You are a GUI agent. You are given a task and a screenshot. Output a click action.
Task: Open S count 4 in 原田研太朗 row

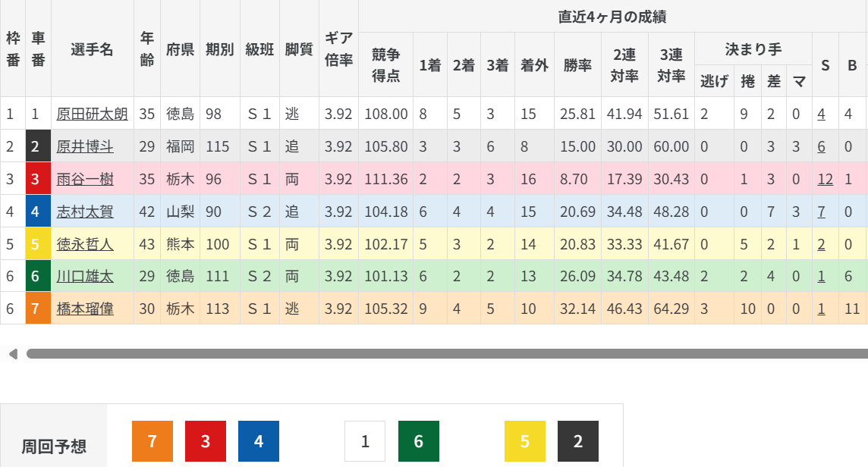[x=821, y=114]
